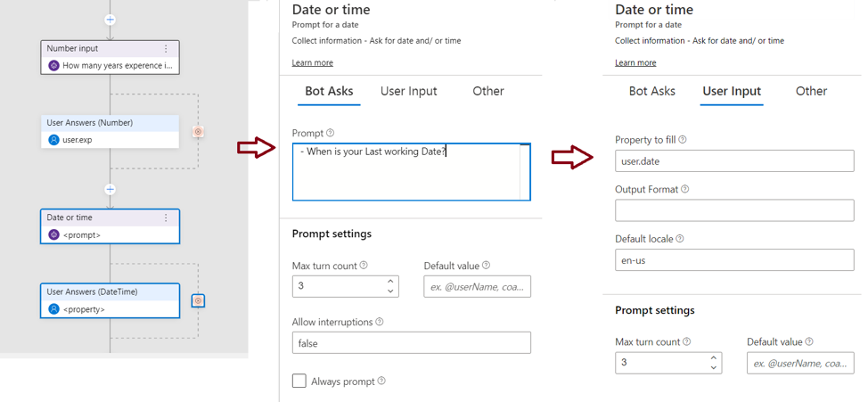
Task: Click the loop icon beside User Answers (Number)
Action: coord(198,132)
